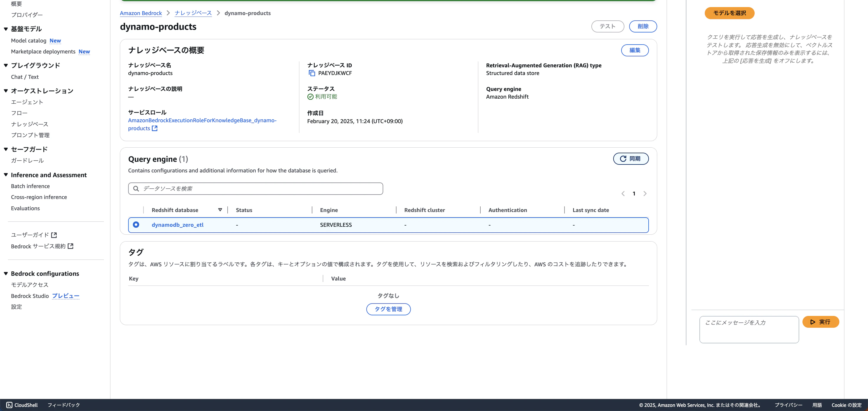Manage tags via タグを管理
This screenshot has width=868, height=411.
388,309
